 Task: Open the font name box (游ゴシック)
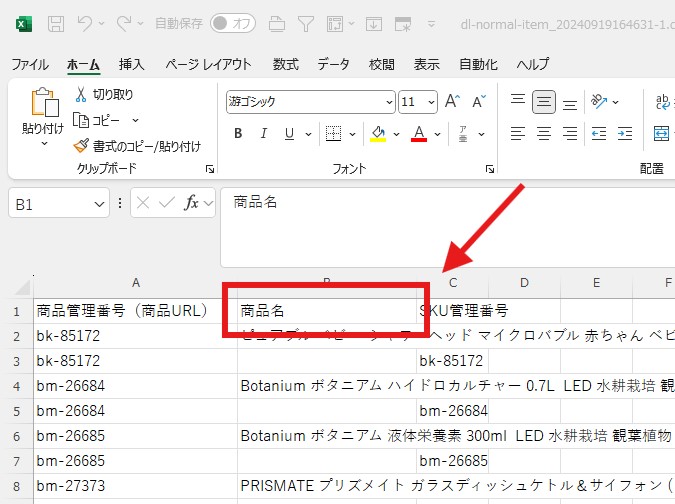click(x=311, y=102)
